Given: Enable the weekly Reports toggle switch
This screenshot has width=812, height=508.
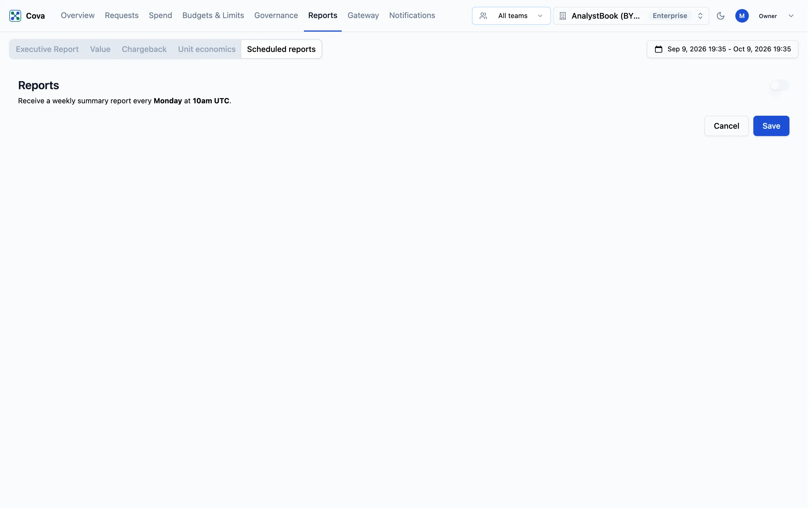Looking at the screenshot, I should coord(779,85).
